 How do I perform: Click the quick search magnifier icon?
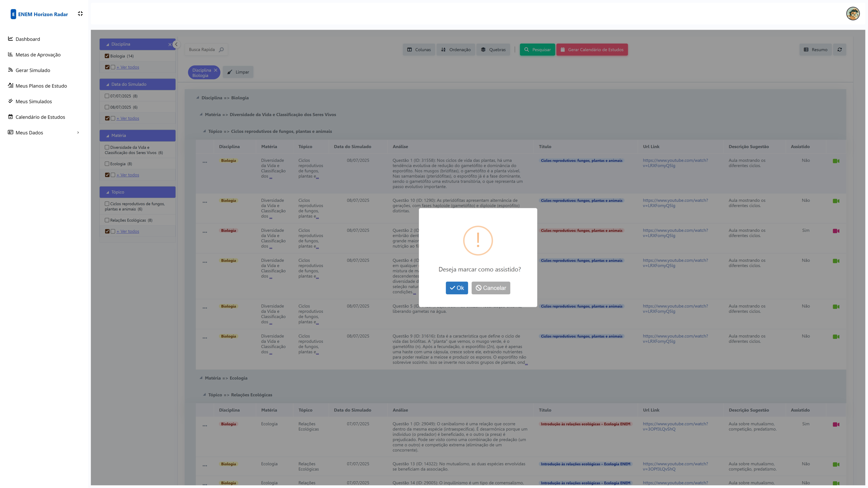(221, 50)
